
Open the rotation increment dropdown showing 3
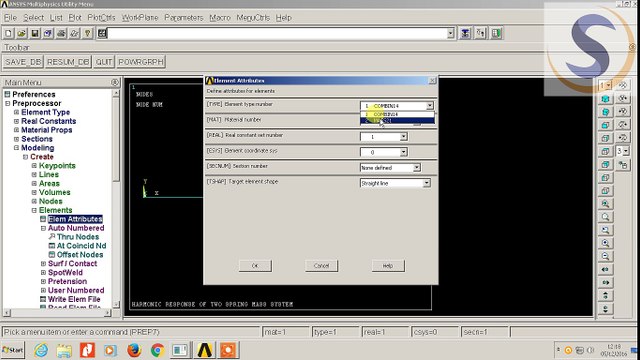pos(626,151)
